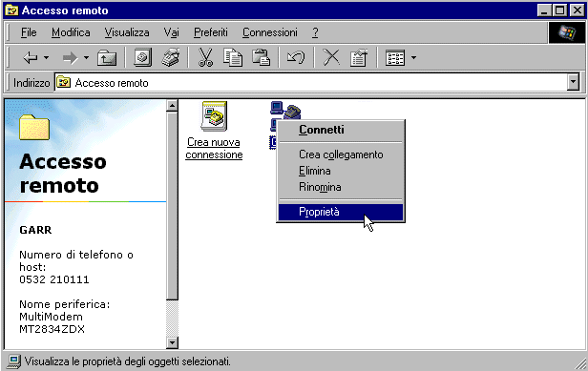
Task: Click the Back arrow toolbar icon
Action: tap(31, 58)
